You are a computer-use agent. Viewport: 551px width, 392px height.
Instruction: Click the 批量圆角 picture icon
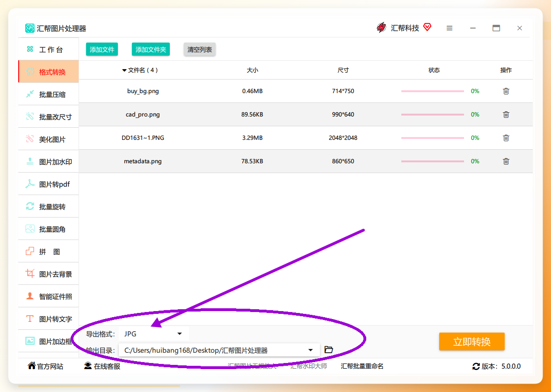pyautogui.click(x=30, y=229)
